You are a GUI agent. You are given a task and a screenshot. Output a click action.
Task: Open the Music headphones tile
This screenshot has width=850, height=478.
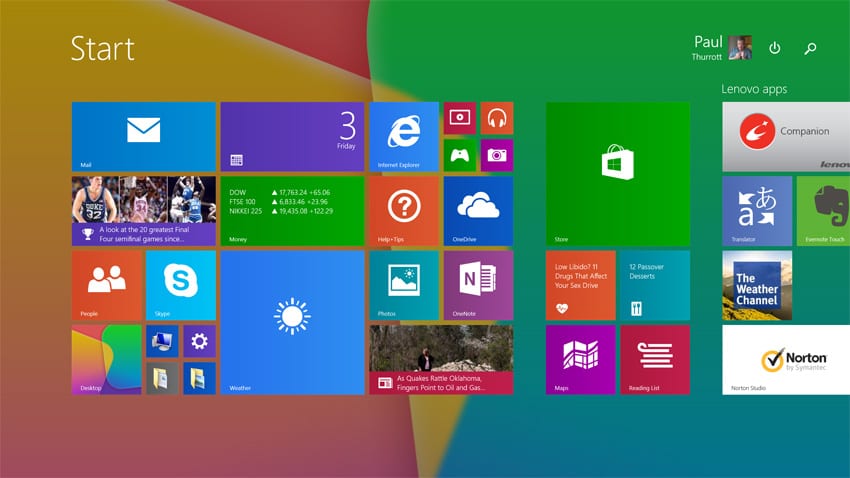(x=497, y=118)
